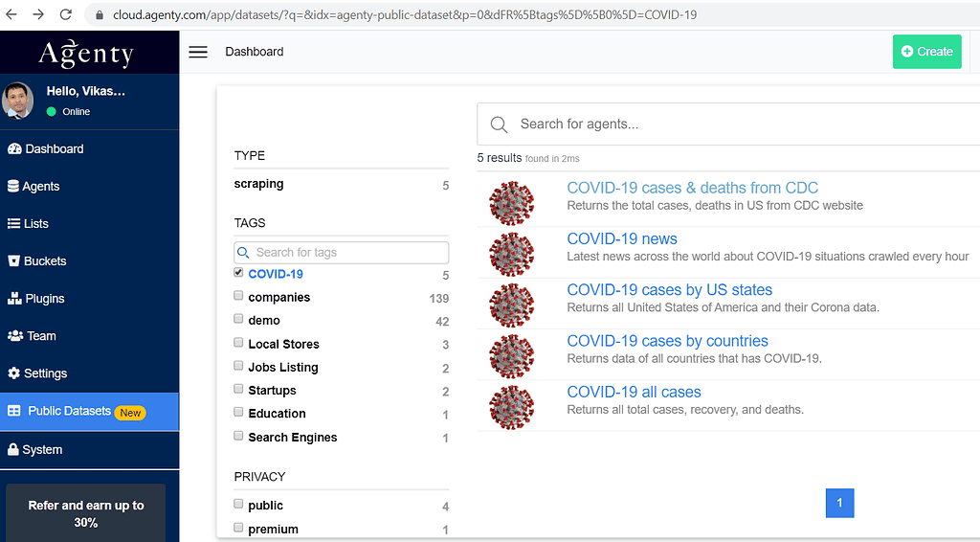This screenshot has width=980, height=542.
Task: Click virus thumbnail for COVID-19 all cases
Action: tap(512, 408)
